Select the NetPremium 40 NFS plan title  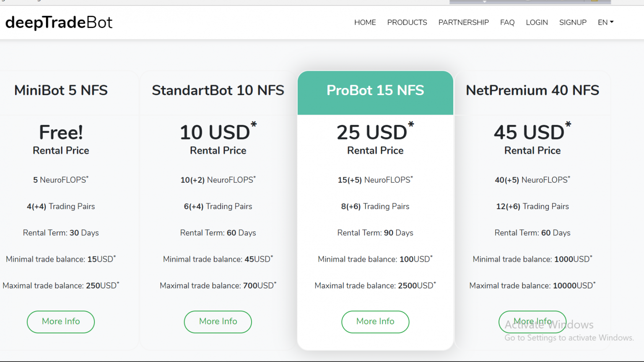(532, 90)
